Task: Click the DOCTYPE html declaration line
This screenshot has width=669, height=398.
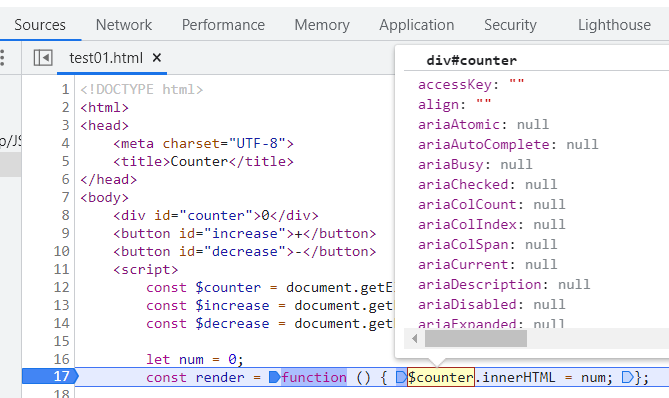Action: [142, 89]
